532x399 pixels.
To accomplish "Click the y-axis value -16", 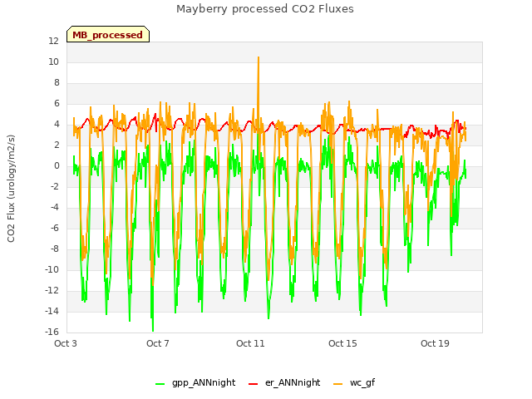I will (52, 332).
